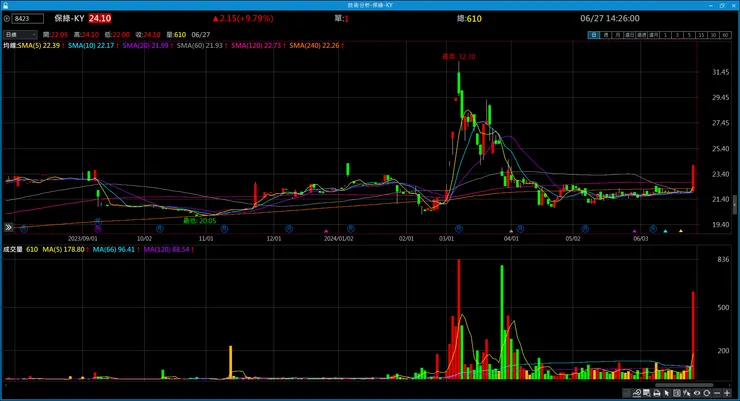Select the 5-minute timeframe button
Image resolution: width=740 pixels, height=401 pixels.
[x=689, y=35]
